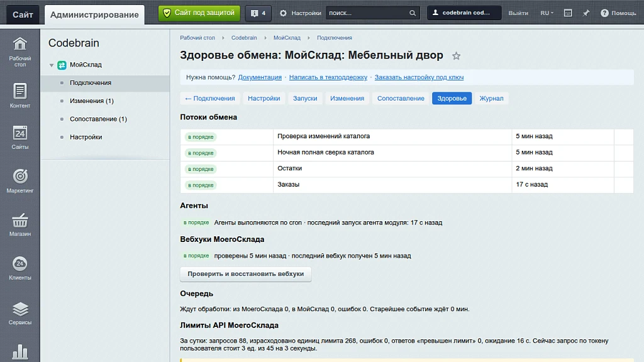Open the Клиенты sidebar icon
The image size is (644, 362).
click(19, 268)
